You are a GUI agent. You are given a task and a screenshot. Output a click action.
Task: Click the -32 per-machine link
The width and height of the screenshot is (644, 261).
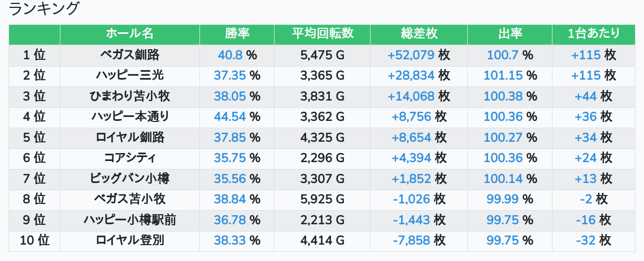[586, 240]
